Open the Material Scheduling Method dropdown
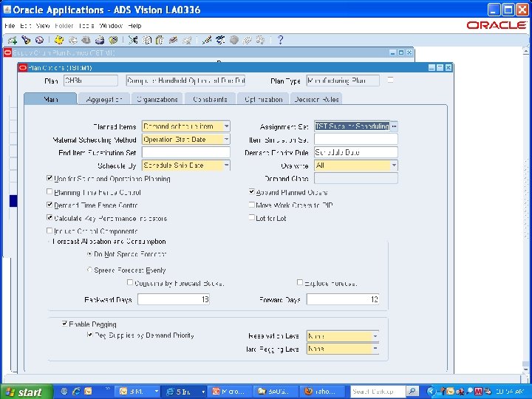The height and width of the screenshot is (399, 532). click(x=226, y=139)
